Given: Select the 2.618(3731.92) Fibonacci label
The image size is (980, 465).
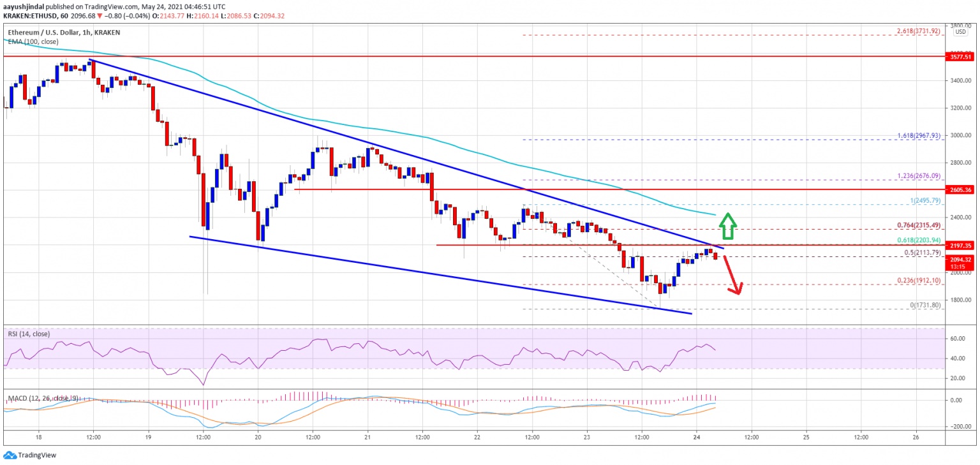Looking at the screenshot, I should coord(918,30).
